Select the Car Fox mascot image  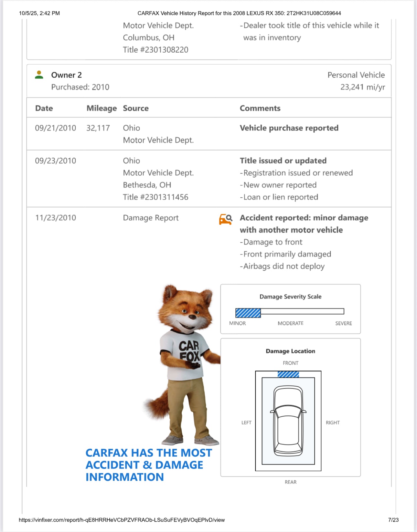183,363
